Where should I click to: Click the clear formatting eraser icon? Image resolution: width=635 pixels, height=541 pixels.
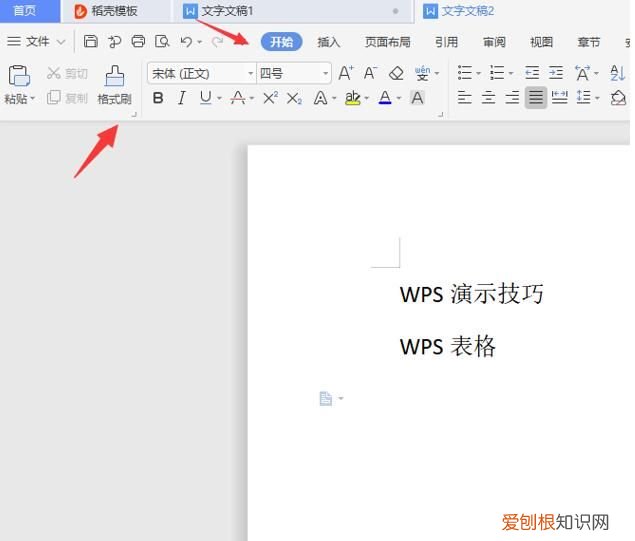pyautogui.click(x=396, y=73)
